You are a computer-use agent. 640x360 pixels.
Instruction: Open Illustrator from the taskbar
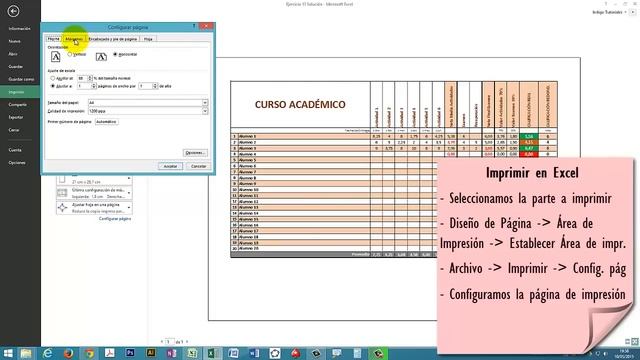151,353
